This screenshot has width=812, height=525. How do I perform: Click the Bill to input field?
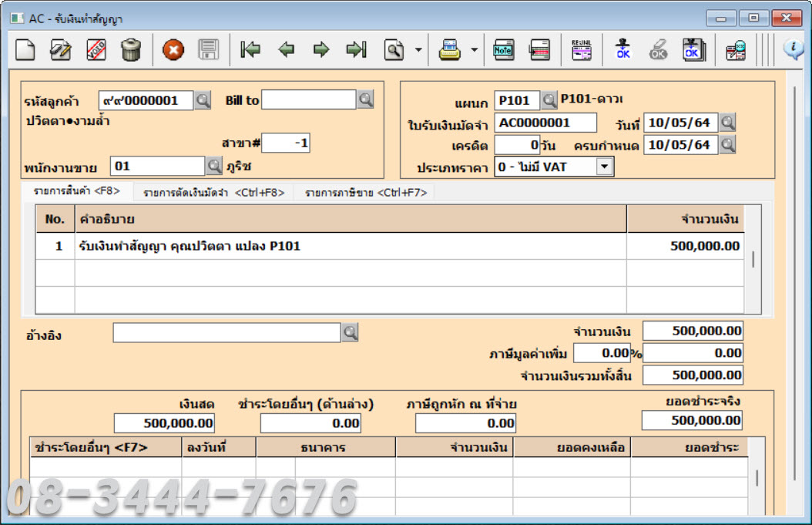coord(308,99)
